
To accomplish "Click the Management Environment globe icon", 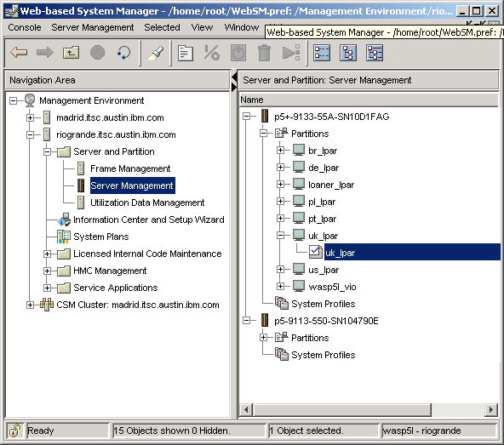I will point(30,100).
